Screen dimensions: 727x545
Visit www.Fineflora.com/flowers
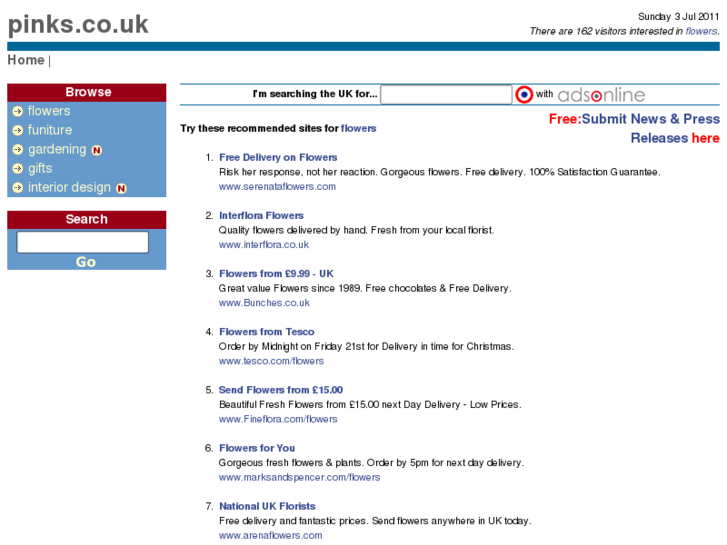[x=278, y=419]
